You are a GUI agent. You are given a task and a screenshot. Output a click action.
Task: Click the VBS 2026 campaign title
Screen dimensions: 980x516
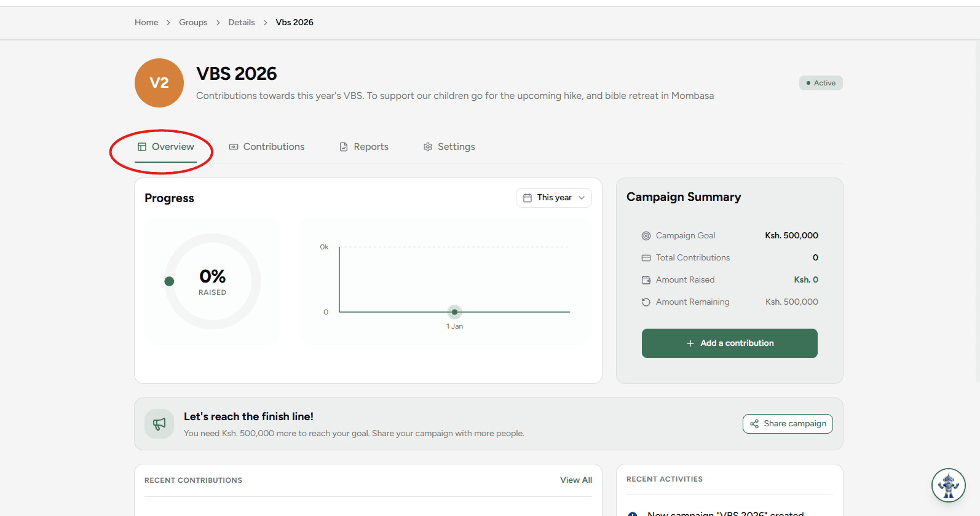coord(237,74)
